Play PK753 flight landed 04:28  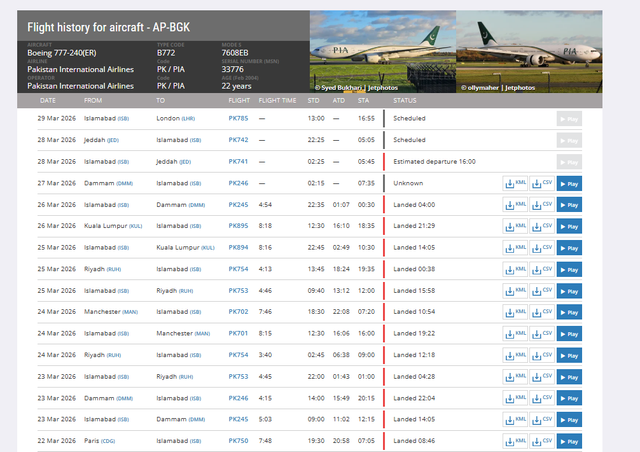click(x=569, y=377)
